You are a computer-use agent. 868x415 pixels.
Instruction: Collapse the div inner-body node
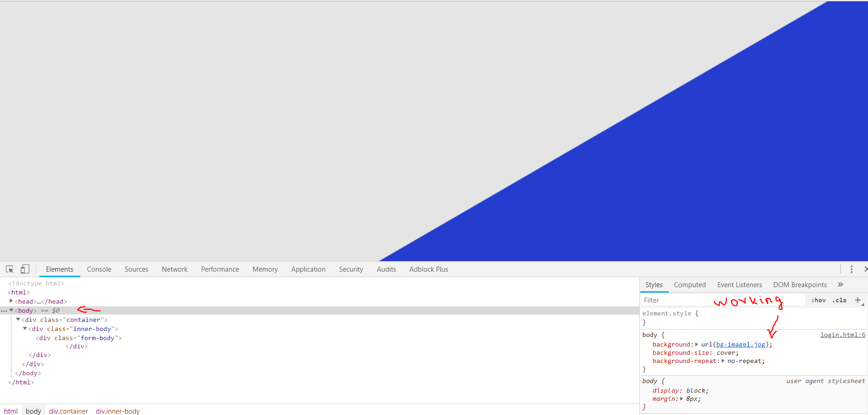[x=25, y=328]
